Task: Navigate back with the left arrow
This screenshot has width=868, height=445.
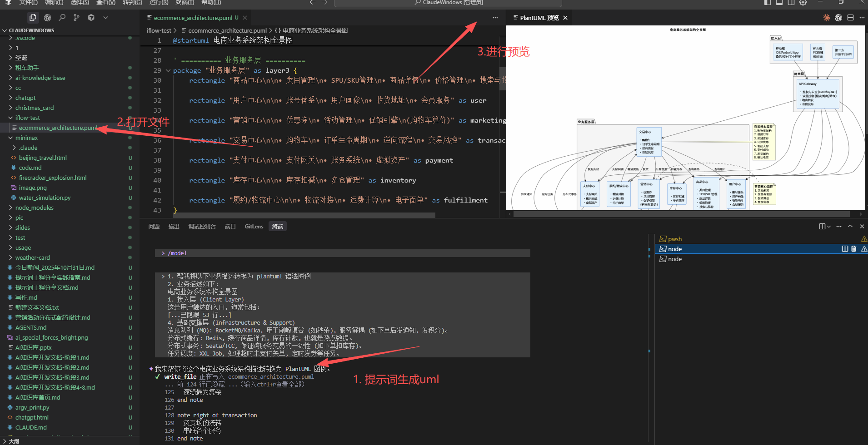Action: pyautogui.click(x=312, y=3)
